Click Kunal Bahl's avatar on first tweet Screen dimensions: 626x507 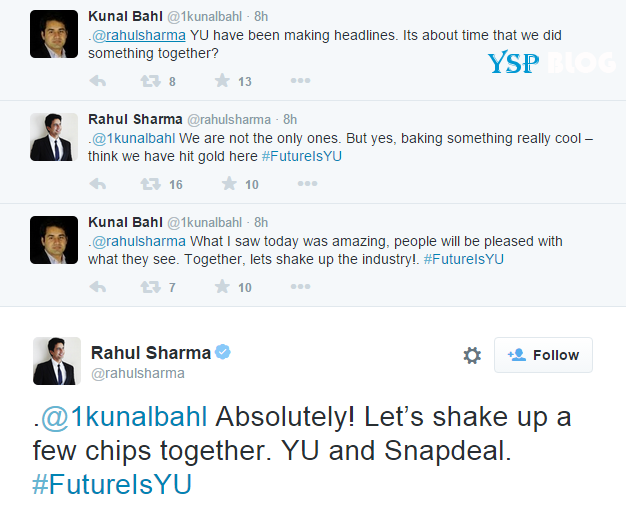tap(54, 34)
